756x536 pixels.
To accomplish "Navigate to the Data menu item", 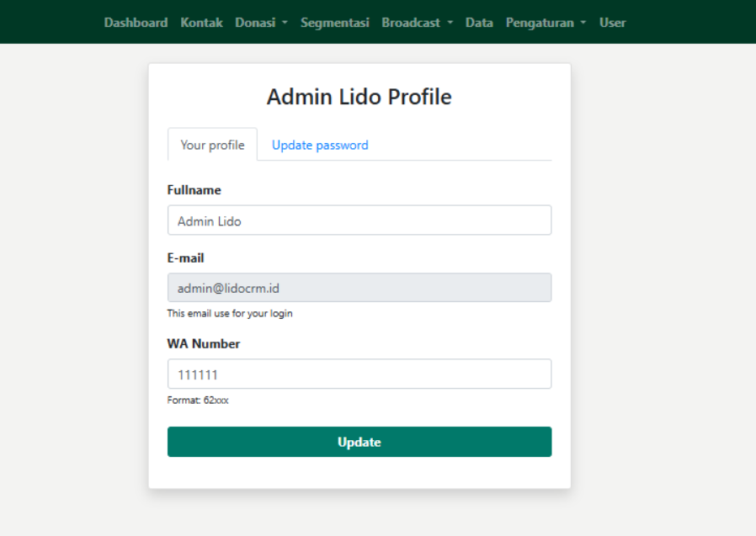I will pyautogui.click(x=479, y=23).
